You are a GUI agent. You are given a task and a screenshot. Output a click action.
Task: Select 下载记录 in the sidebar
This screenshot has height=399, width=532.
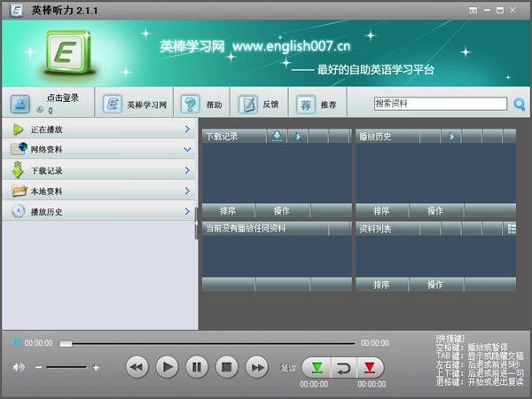[98, 170]
